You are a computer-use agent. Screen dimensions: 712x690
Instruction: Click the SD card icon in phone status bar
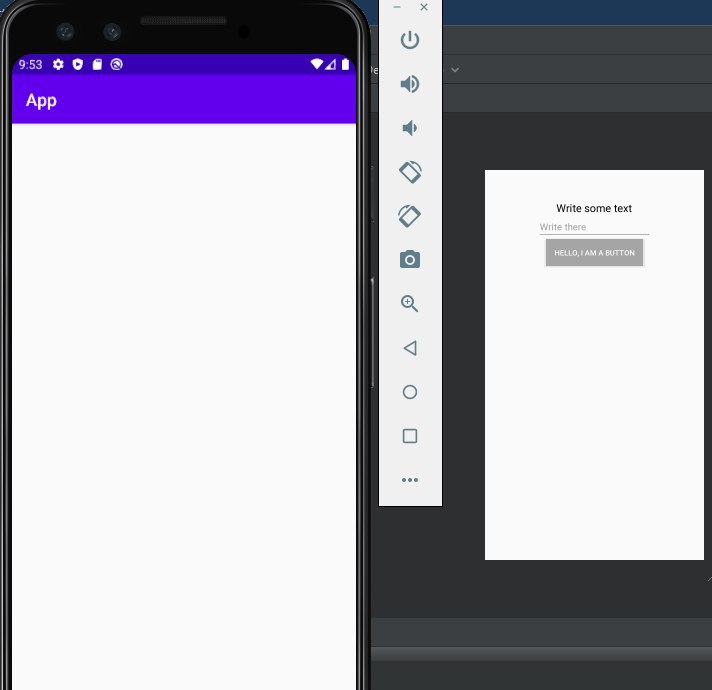tap(97, 64)
